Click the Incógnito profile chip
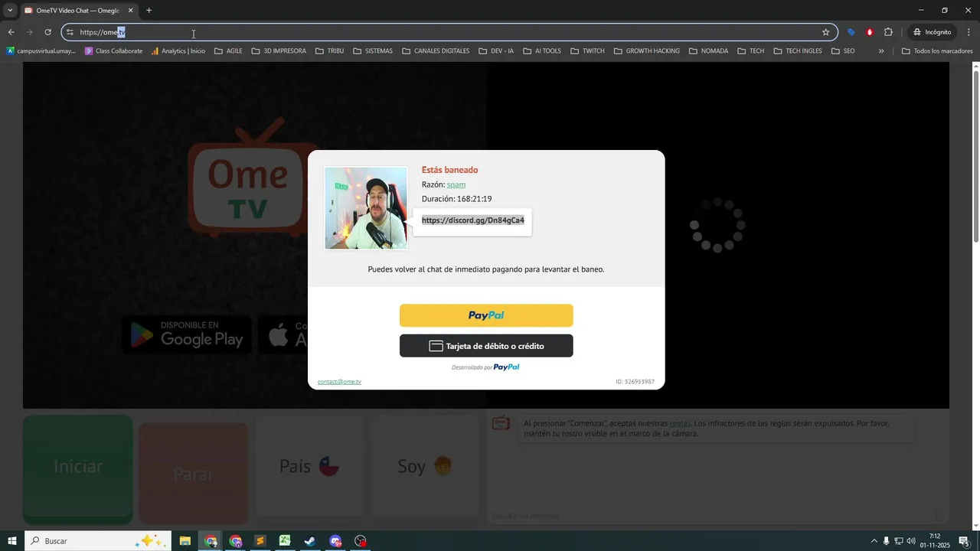Screen dimensions: 980x551 932,32
